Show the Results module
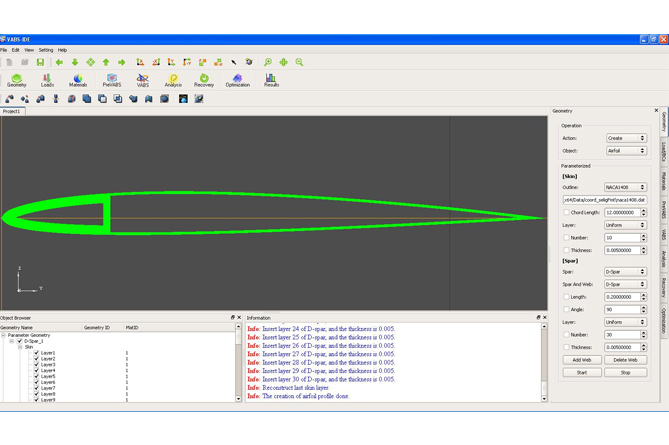This screenshot has height=445, width=669. (271, 80)
